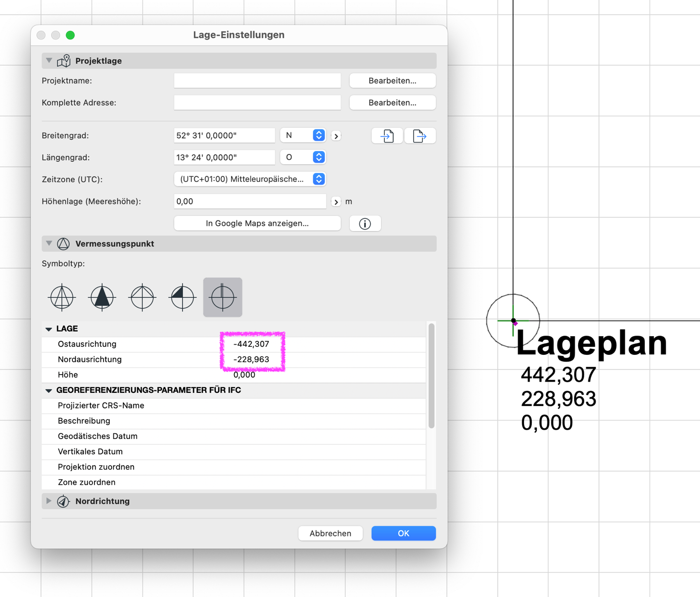This screenshot has width=700, height=597.
Task: Click the Nordrichtung compass icon
Action: click(x=63, y=501)
